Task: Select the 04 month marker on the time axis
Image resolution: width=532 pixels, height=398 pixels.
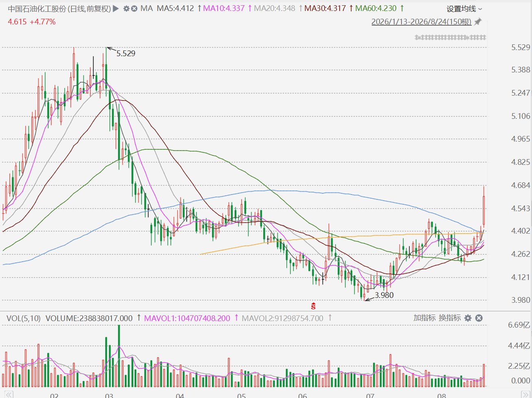Action: click(x=180, y=395)
